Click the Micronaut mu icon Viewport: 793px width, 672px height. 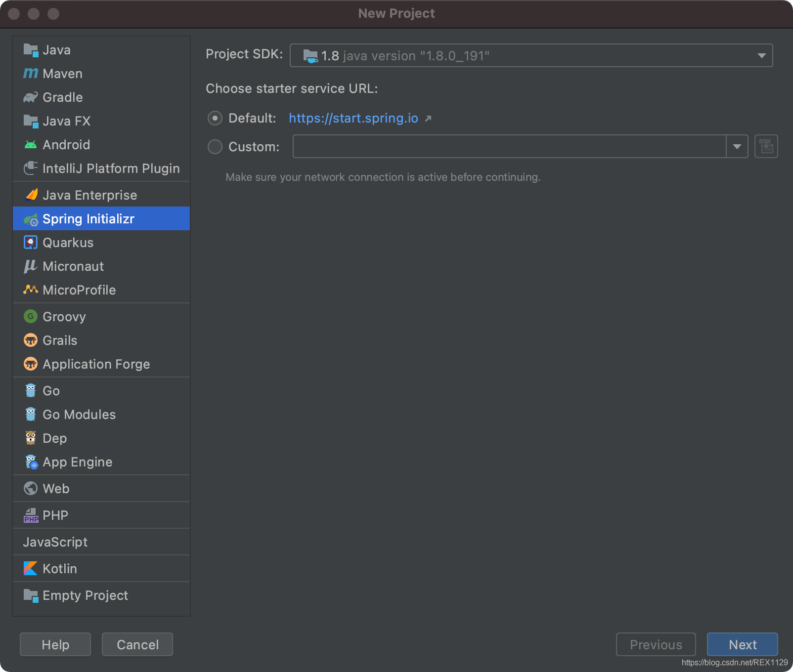[31, 266]
